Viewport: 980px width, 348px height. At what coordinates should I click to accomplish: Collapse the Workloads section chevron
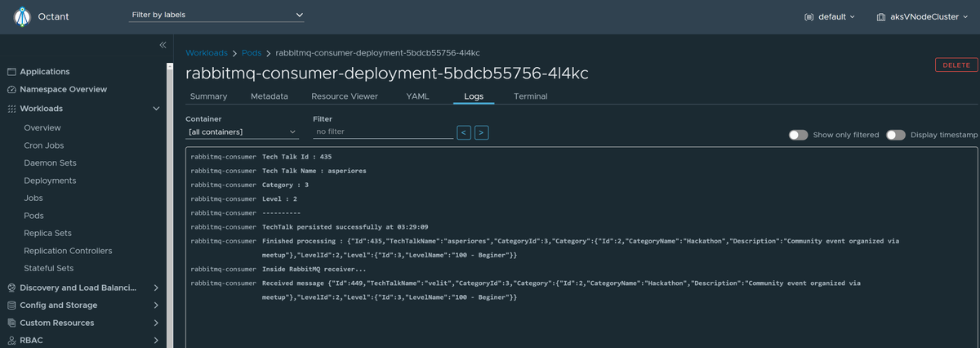click(156, 109)
